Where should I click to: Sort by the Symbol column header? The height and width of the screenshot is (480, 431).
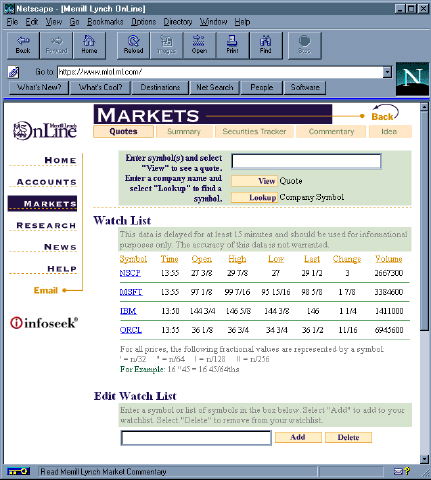(133, 259)
